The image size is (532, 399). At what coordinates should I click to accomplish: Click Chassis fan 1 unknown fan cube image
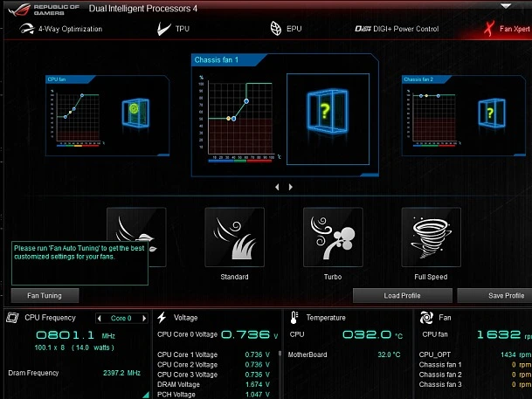328,119
